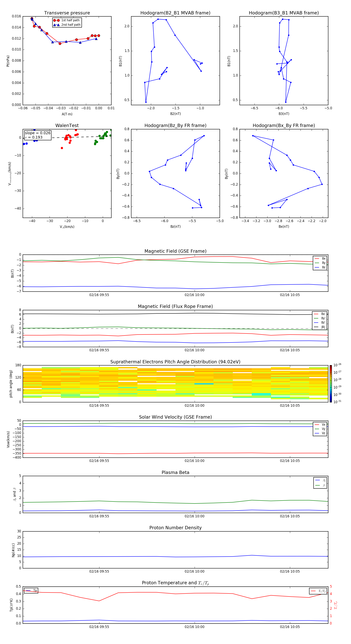Click Suprathermal Electrons Pitch Angle Distribution title
Viewport: 351px width, 644px height.
[175, 362]
